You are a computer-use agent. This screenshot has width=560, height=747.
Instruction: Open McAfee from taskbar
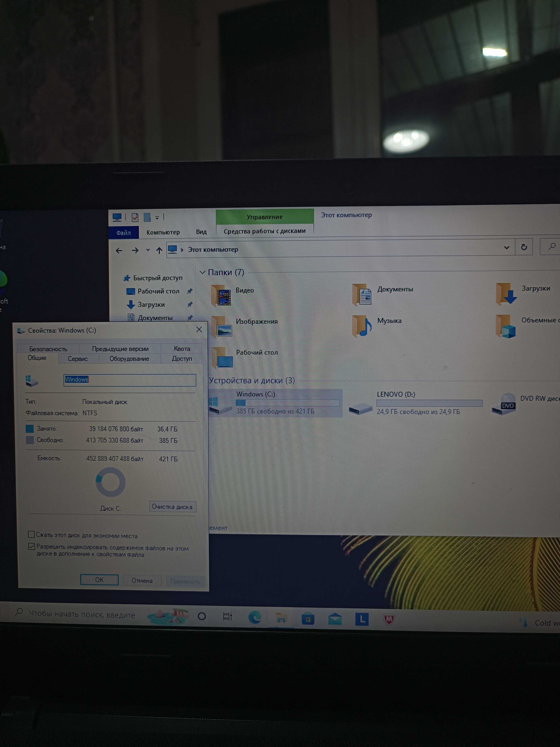pyautogui.click(x=389, y=619)
